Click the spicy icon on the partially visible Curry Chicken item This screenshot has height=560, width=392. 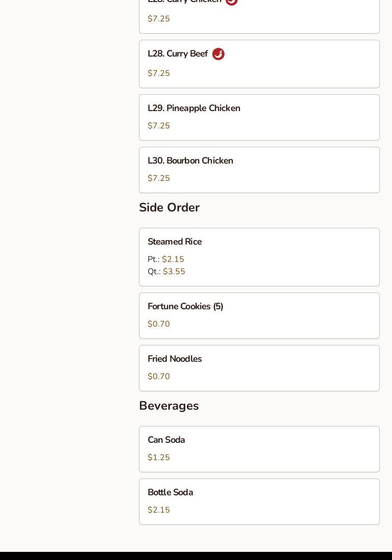pyautogui.click(x=232, y=2)
